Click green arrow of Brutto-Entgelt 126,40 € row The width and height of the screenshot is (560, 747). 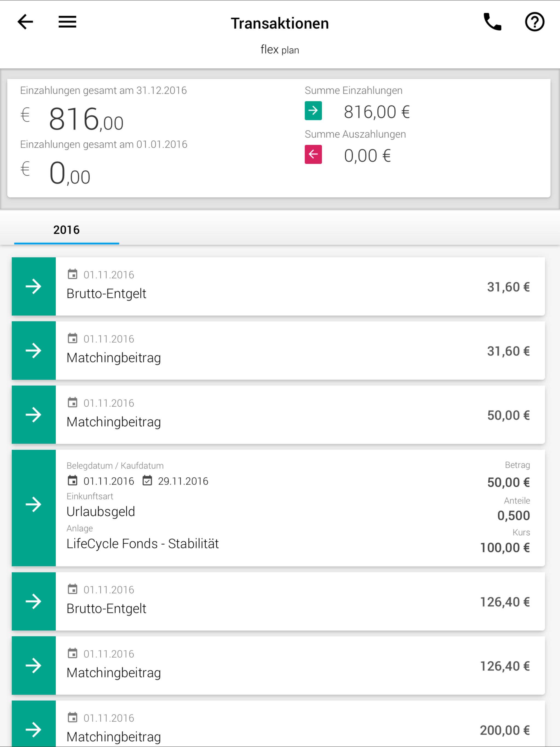click(34, 602)
